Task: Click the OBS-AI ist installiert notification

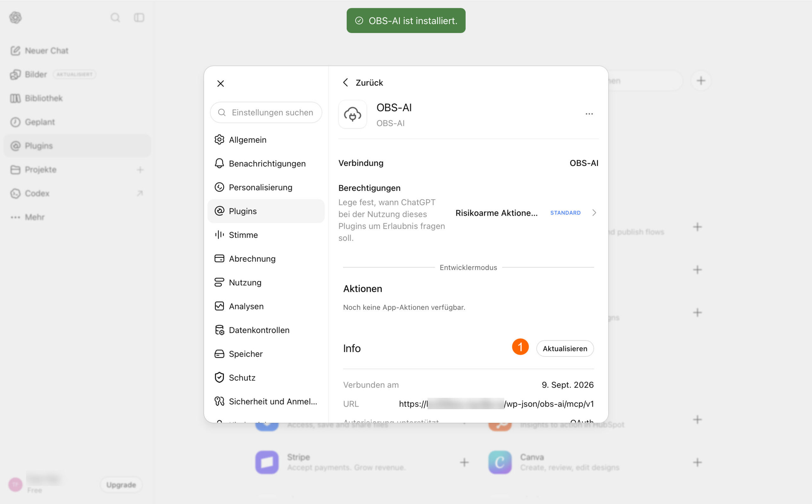Action: click(406, 21)
